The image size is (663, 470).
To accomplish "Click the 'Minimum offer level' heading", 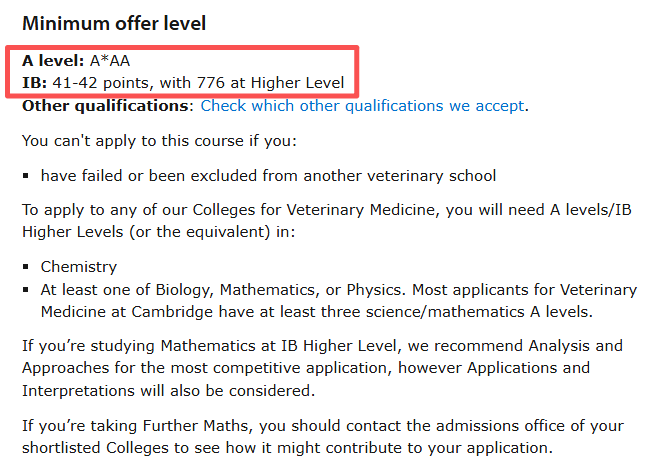I will point(114,22).
